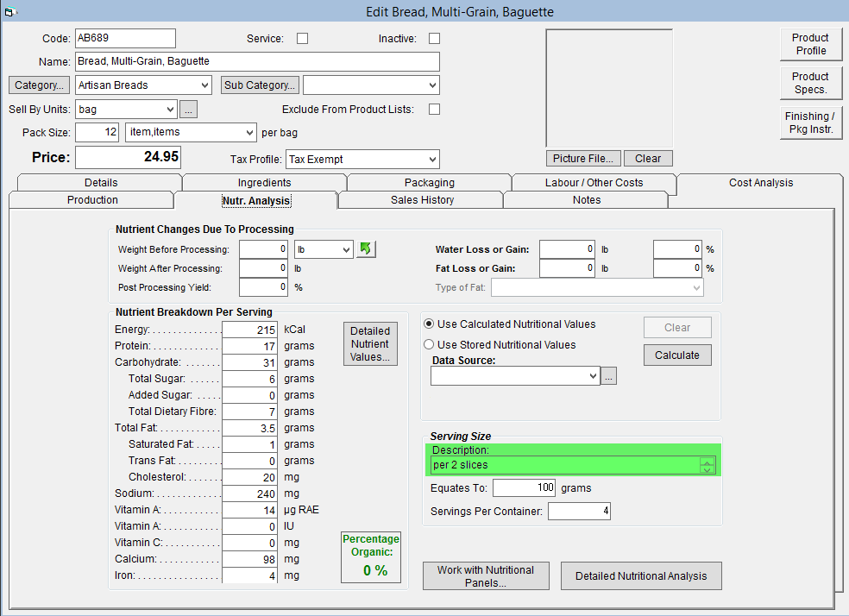Click the Product Profile button
849x616 pixels.
(810, 44)
